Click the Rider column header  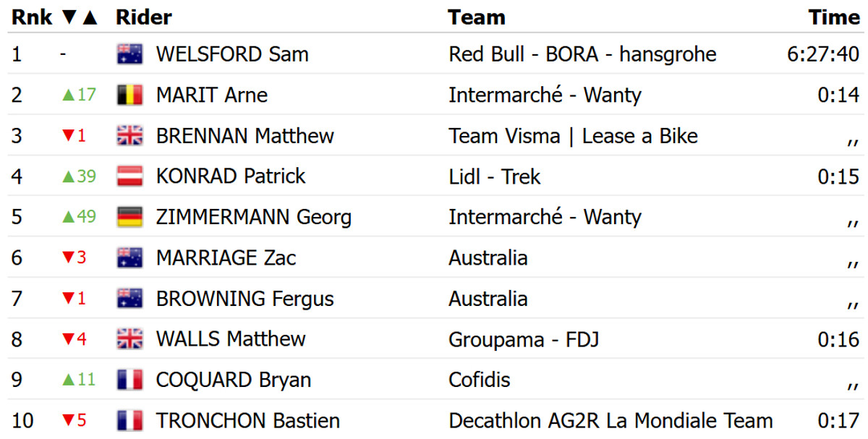(x=143, y=17)
